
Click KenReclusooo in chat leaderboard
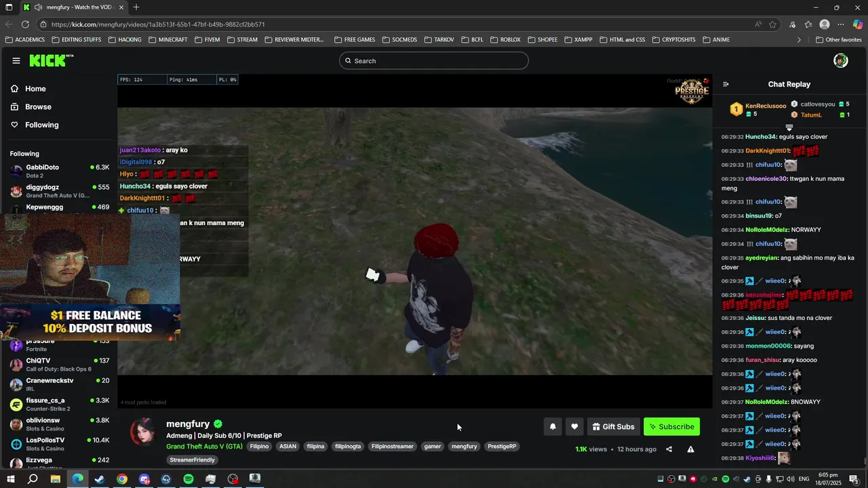click(766, 106)
